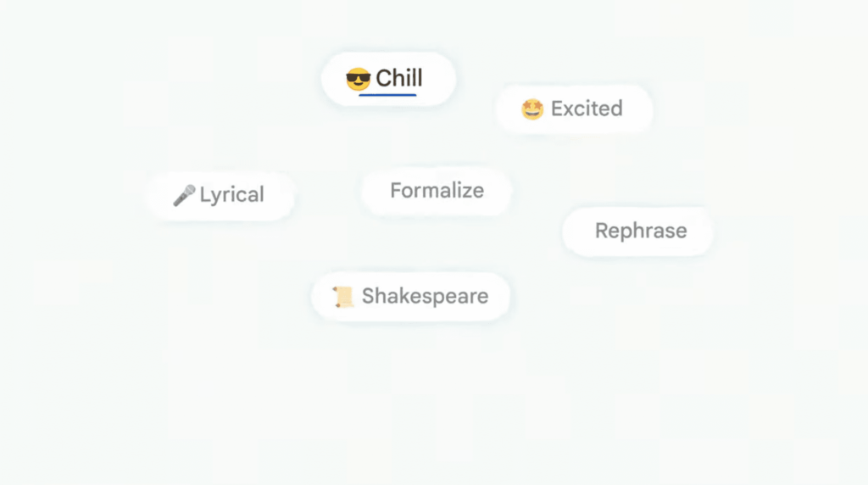This screenshot has width=868, height=485.
Task: Click the blue underline beneath Chill
Action: (387, 95)
